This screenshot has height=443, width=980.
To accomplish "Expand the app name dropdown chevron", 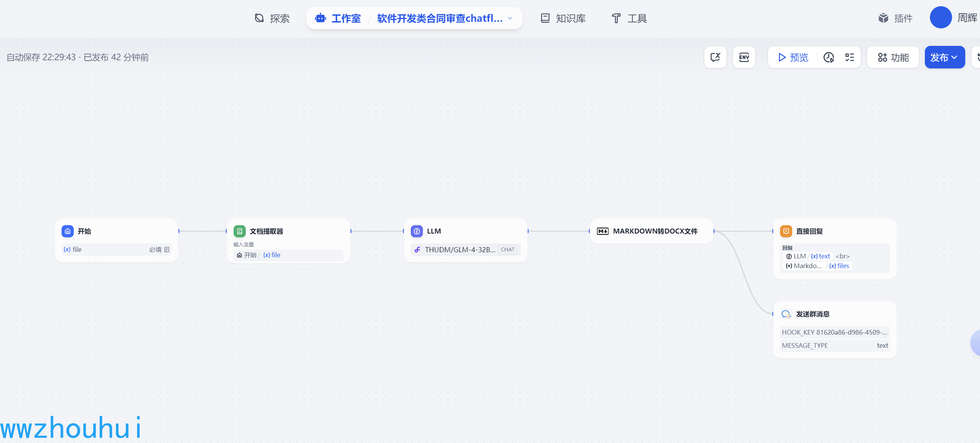I will coord(510,18).
